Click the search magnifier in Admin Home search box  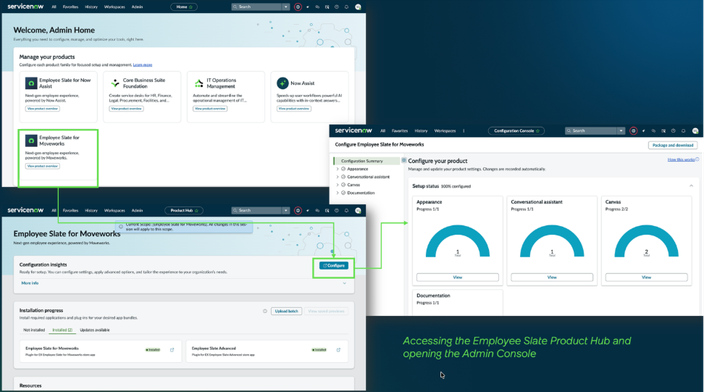coord(235,7)
